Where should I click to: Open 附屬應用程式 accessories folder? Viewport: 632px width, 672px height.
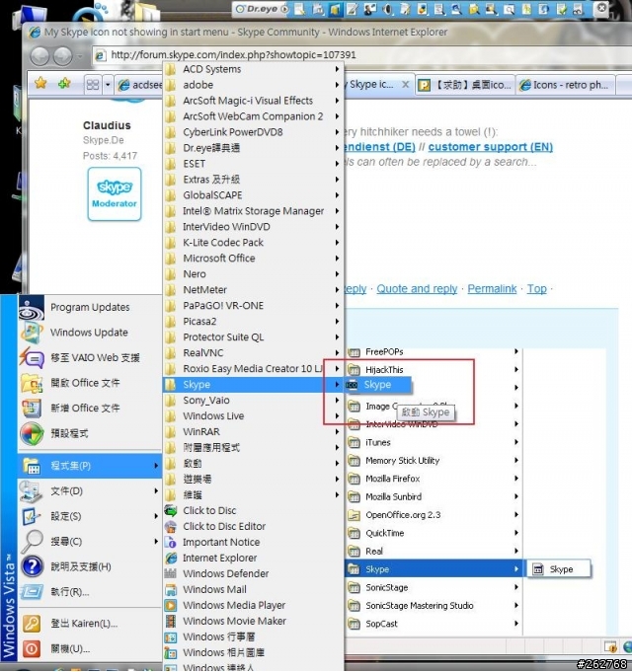pos(253,448)
